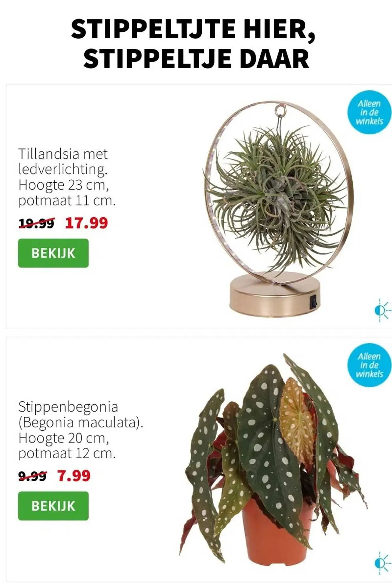Viewport: 392px width, 588px height.
Task: Open the Stippenbegonia product via its BEKIJK button
Action: [x=53, y=506]
